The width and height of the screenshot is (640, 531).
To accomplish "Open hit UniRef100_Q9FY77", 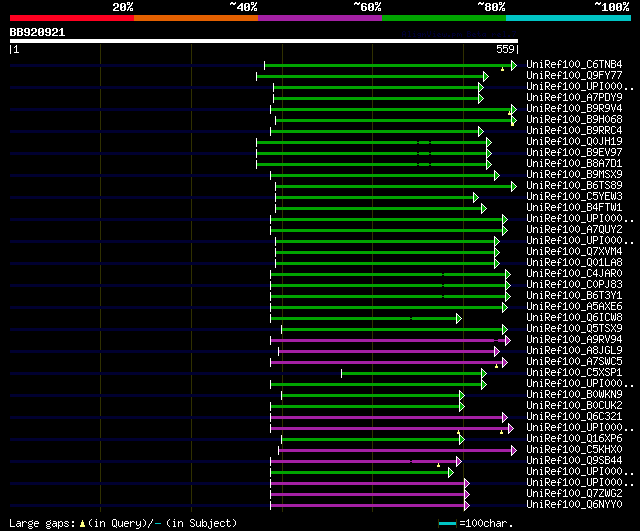I will 574,76.
